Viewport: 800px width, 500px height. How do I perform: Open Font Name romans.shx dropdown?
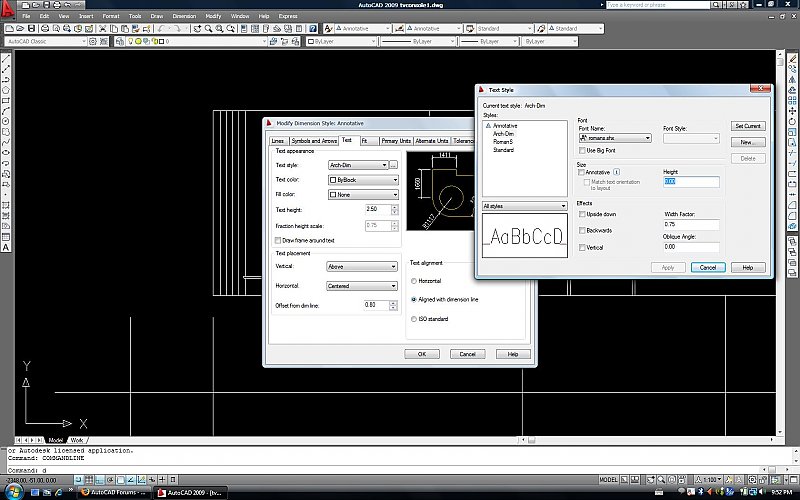pos(615,138)
